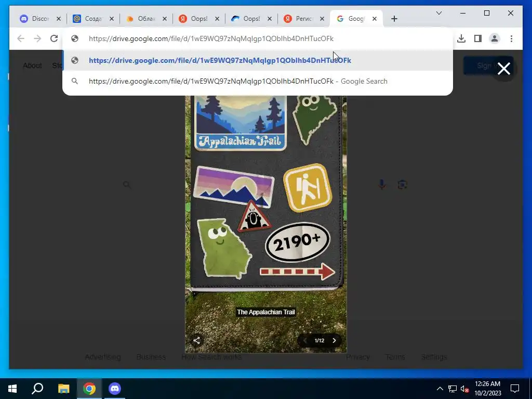Close the Doodle overlay with white X
The image size is (532, 399).
pos(504,69)
